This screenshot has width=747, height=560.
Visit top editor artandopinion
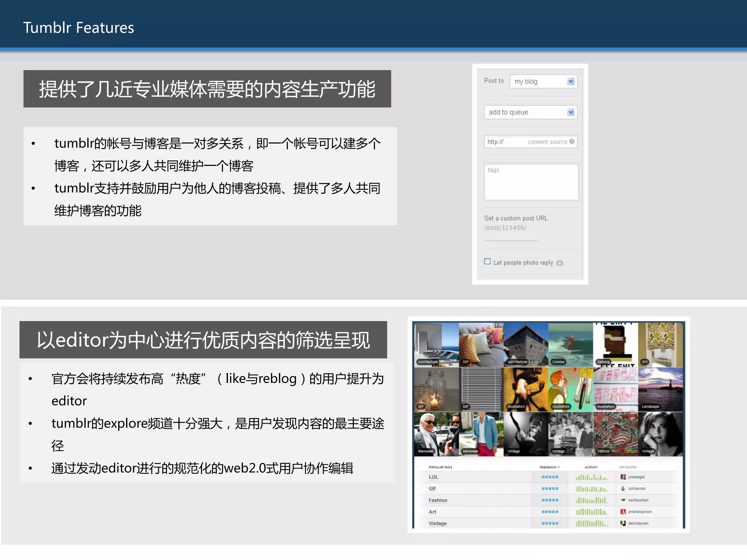click(x=640, y=512)
